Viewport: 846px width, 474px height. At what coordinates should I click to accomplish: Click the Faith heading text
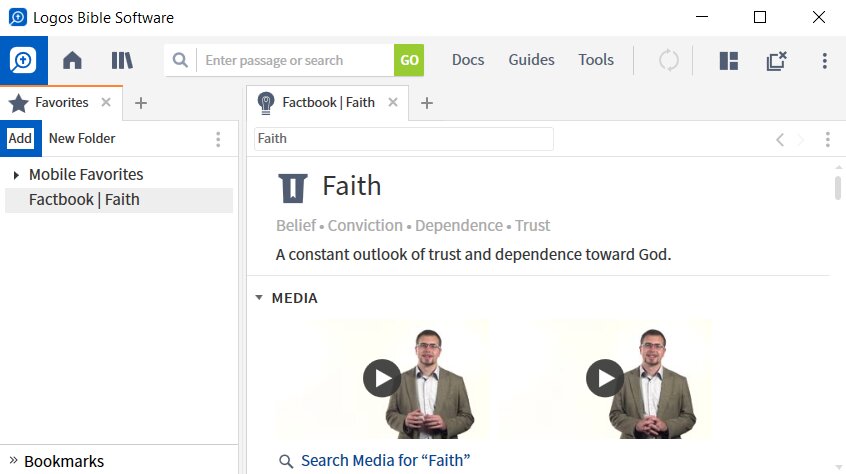[352, 186]
